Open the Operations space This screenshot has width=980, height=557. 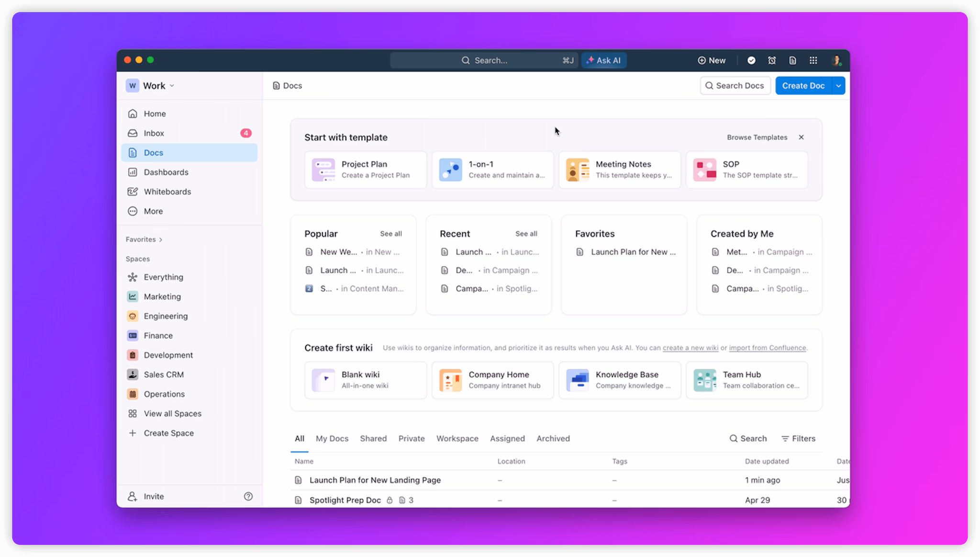pyautogui.click(x=189, y=394)
